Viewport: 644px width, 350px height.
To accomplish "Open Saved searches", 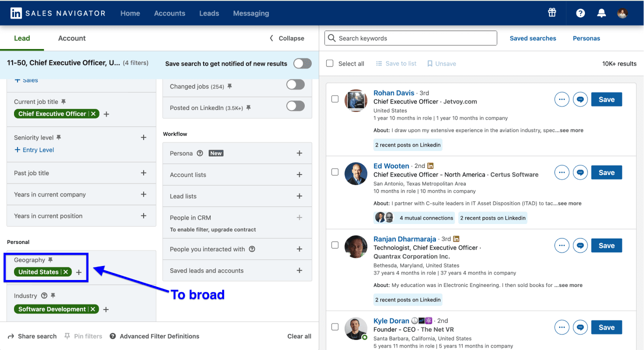I will click(532, 38).
